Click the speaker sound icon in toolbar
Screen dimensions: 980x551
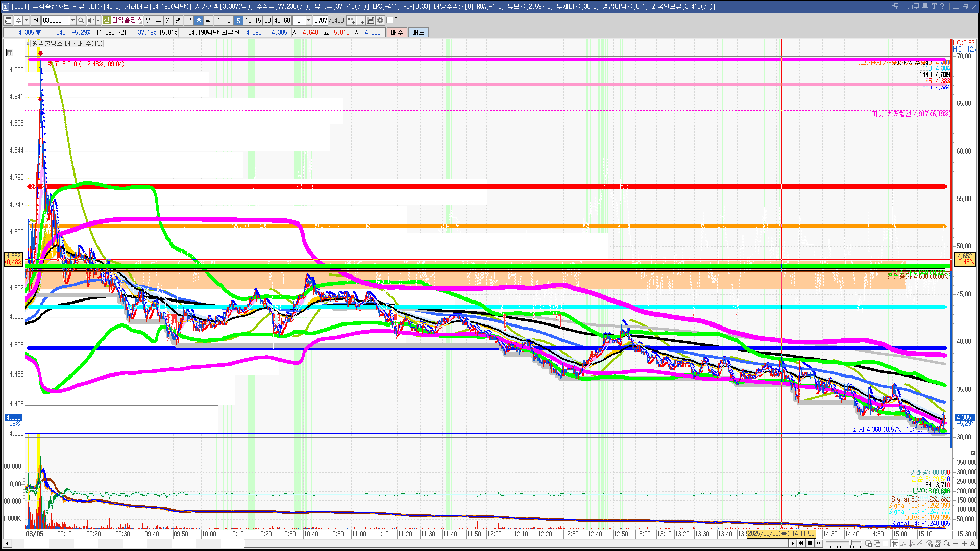(90, 20)
